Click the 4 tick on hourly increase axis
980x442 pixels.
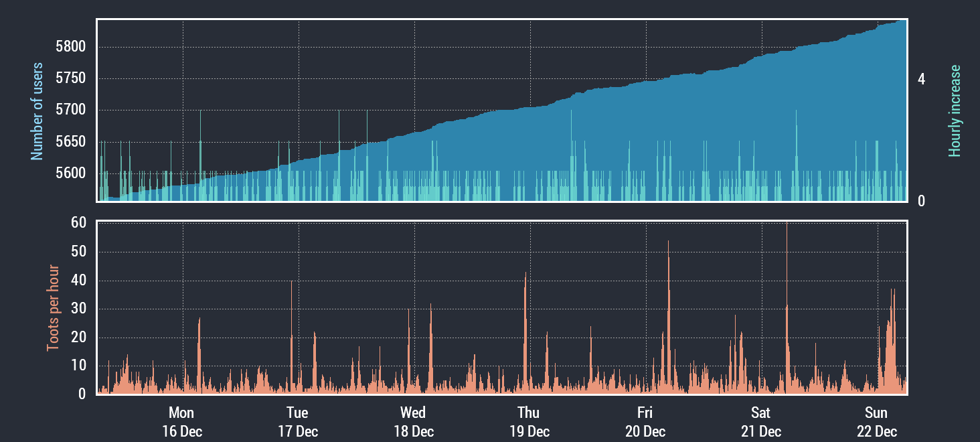[922, 79]
